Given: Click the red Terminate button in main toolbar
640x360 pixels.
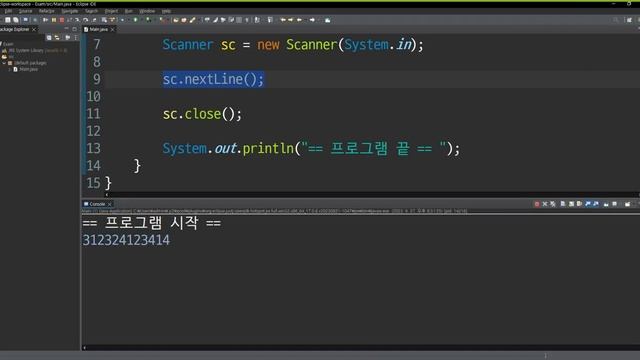Looking at the screenshot, I should click(62, 20).
